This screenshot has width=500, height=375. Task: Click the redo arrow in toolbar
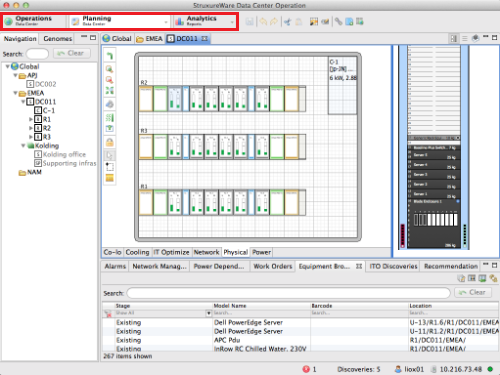pos(274,22)
